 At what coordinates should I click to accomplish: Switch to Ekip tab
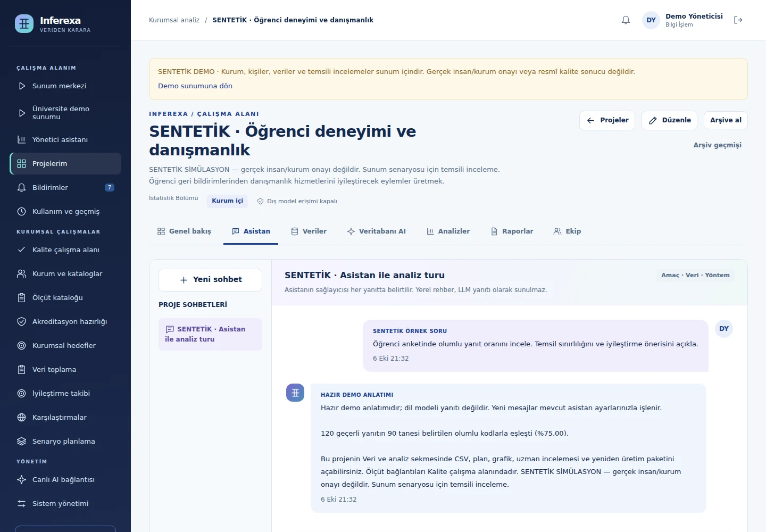tap(567, 231)
